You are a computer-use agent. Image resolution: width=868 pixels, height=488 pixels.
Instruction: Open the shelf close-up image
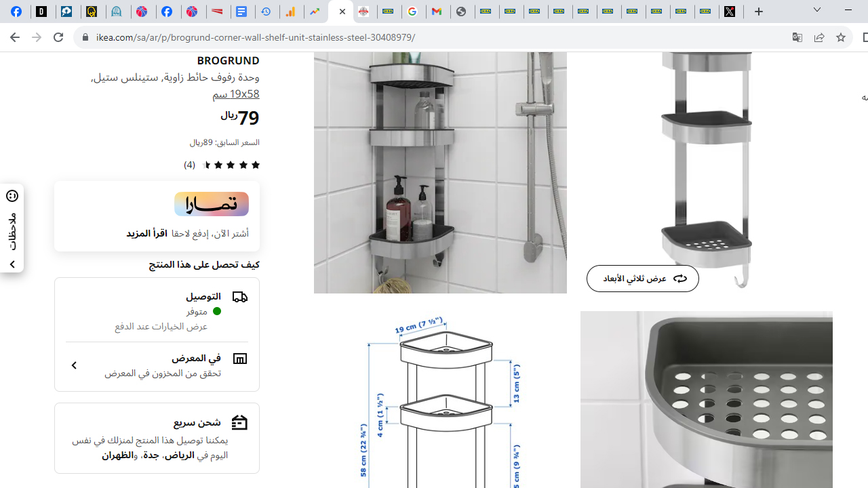click(x=706, y=400)
